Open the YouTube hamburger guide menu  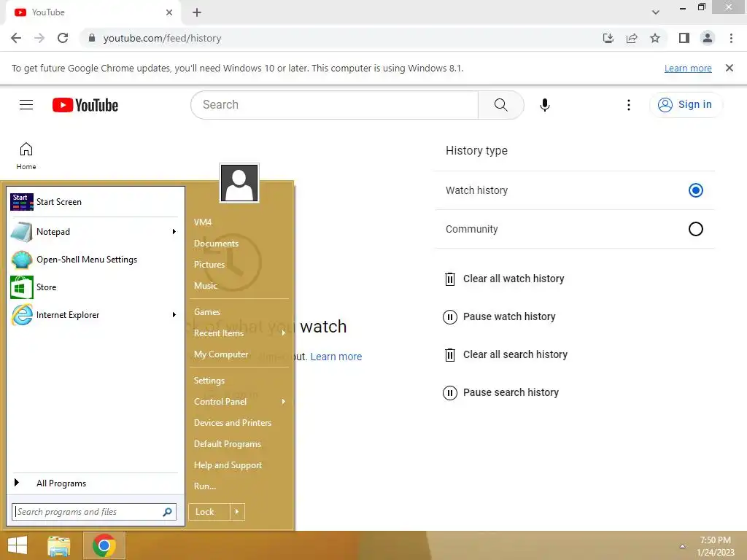(26, 105)
